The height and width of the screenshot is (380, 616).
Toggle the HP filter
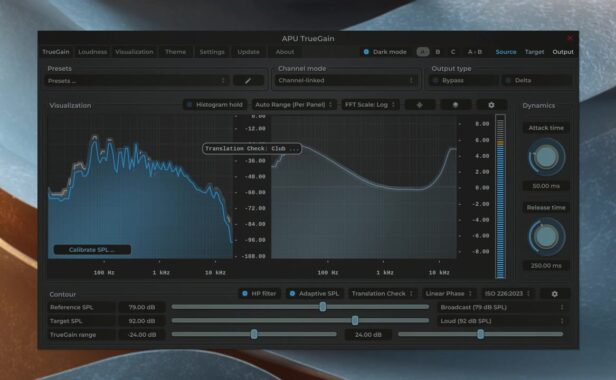click(259, 294)
